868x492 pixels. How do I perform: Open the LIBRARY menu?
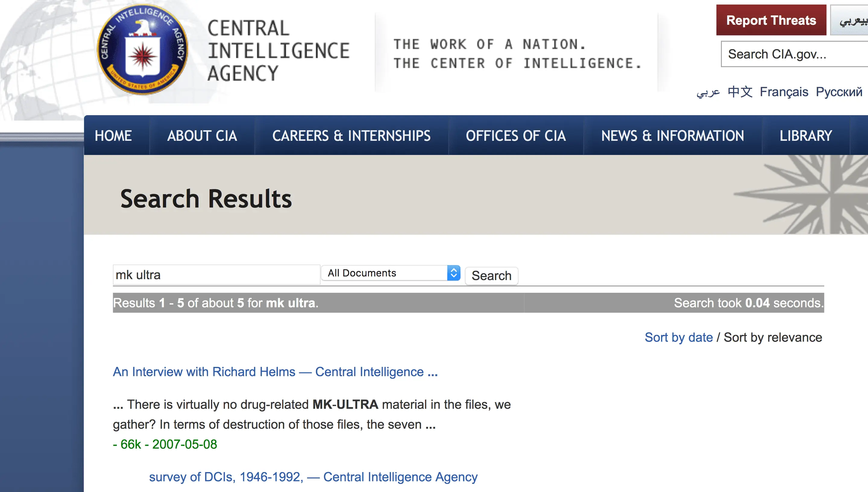[806, 136]
